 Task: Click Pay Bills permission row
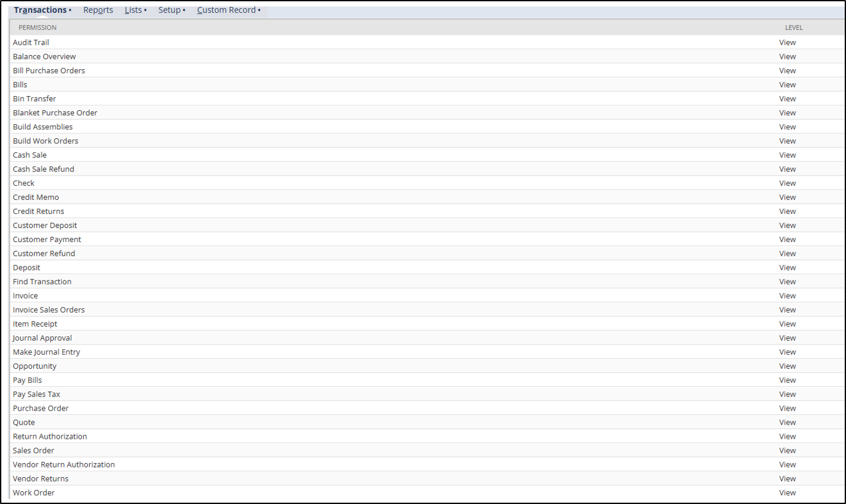[427, 380]
